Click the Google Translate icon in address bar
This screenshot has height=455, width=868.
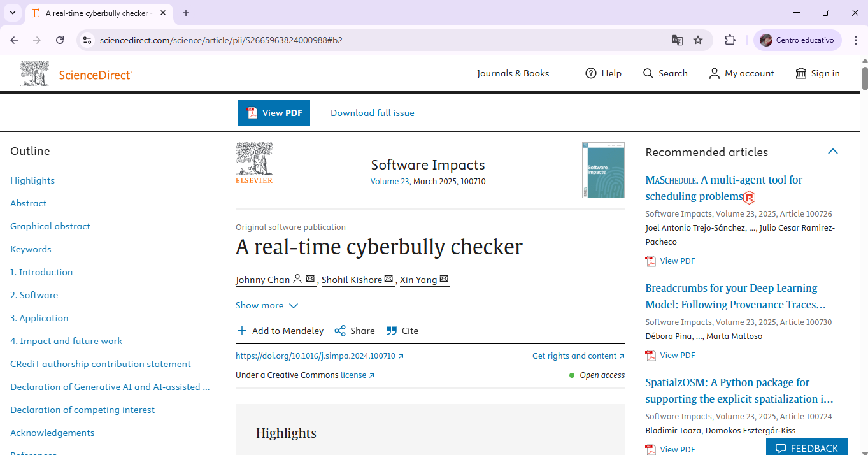[x=678, y=40]
